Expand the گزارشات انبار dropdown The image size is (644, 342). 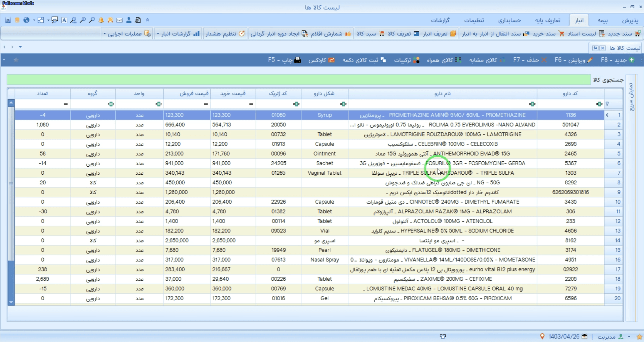click(x=158, y=33)
